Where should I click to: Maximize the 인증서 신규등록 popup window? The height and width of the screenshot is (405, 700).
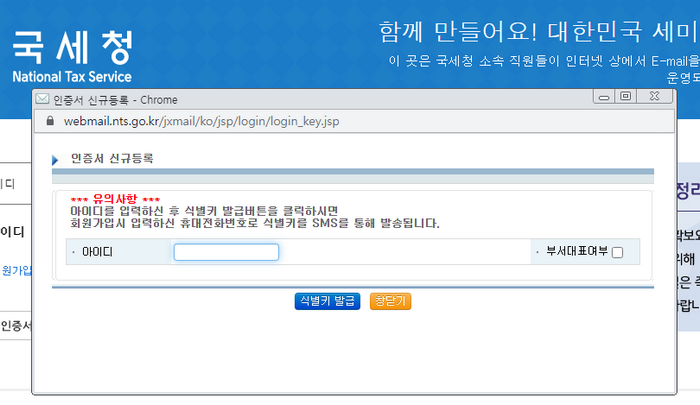626,96
